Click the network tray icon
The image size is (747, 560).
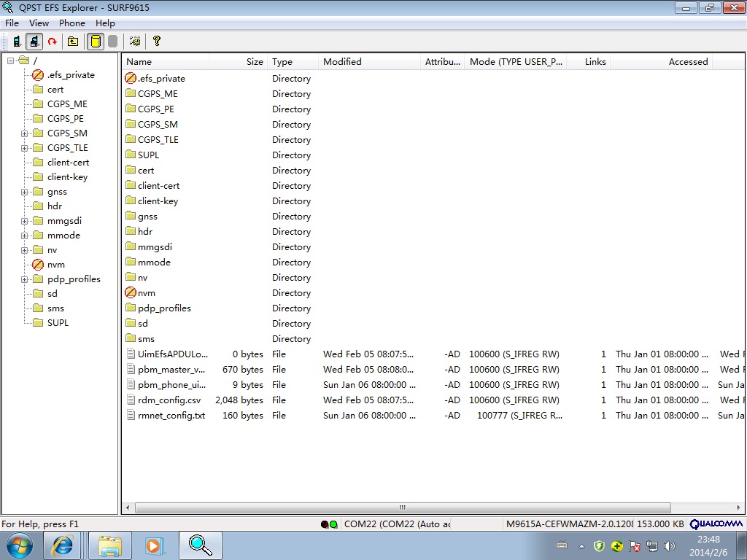click(651, 546)
